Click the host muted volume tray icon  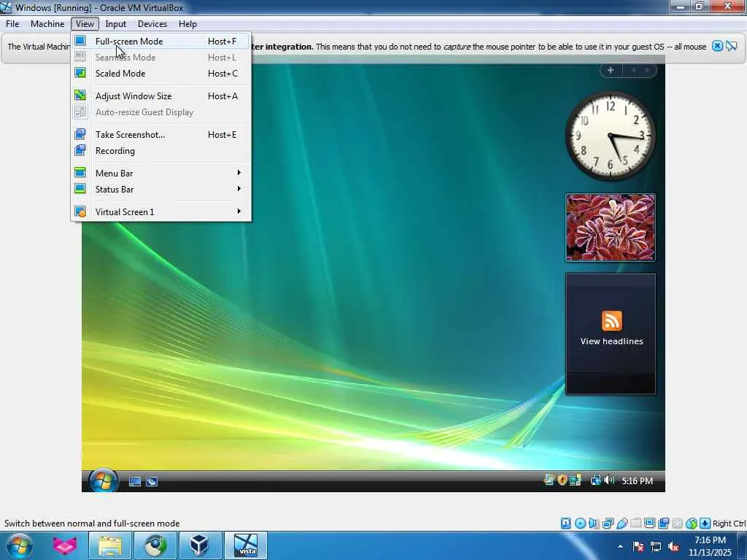pyautogui.click(x=673, y=547)
